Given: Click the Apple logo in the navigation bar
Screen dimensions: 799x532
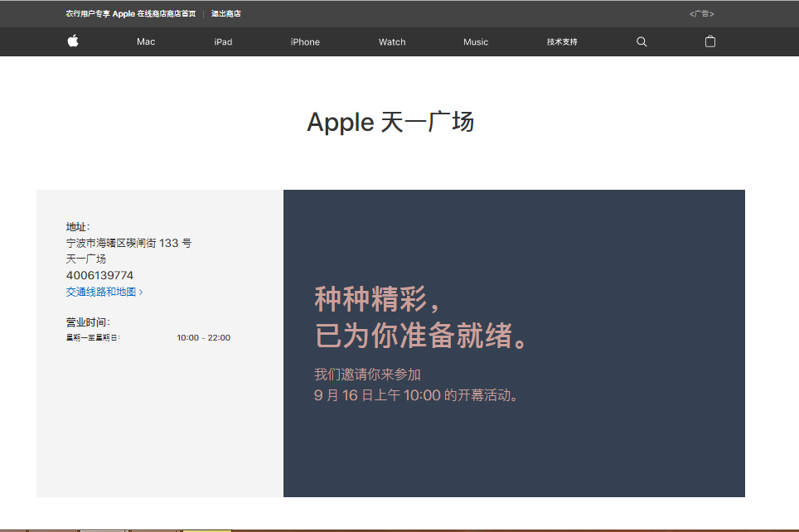Looking at the screenshot, I should pyautogui.click(x=72, y=41).
